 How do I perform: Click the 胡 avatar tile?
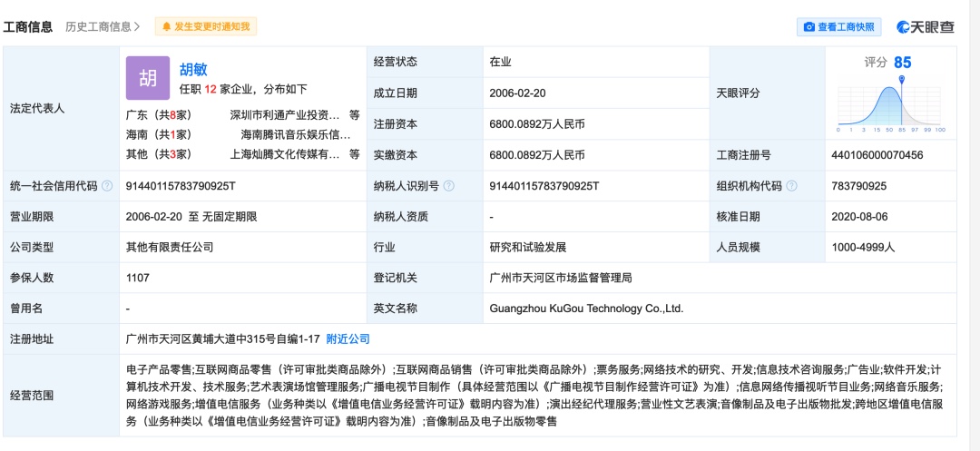(x=148, y=78)
